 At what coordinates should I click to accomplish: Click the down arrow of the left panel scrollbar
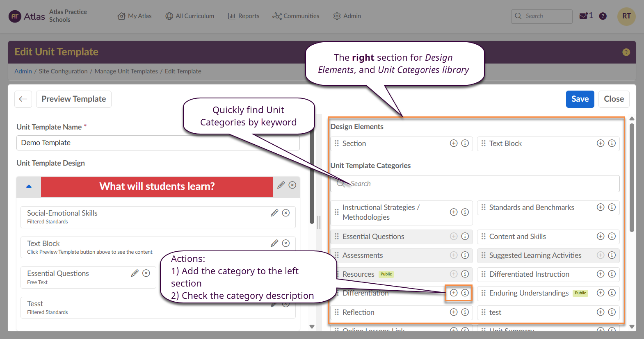(312, 327)
